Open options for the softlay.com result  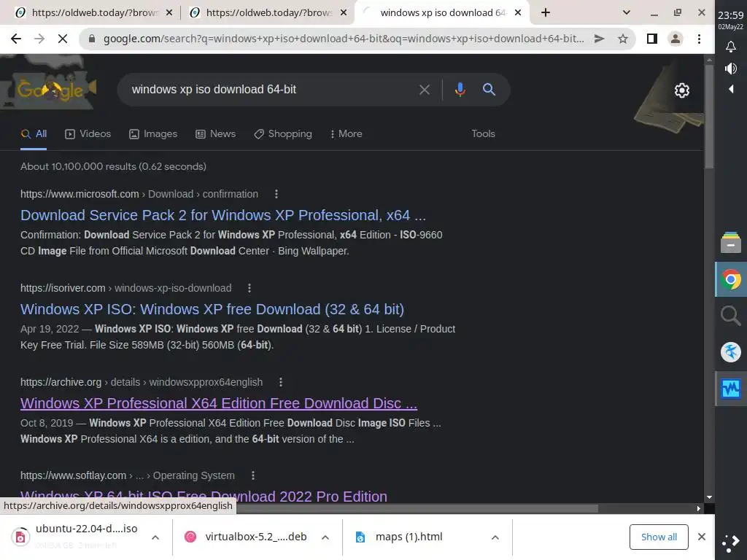[x=253, y=475]
